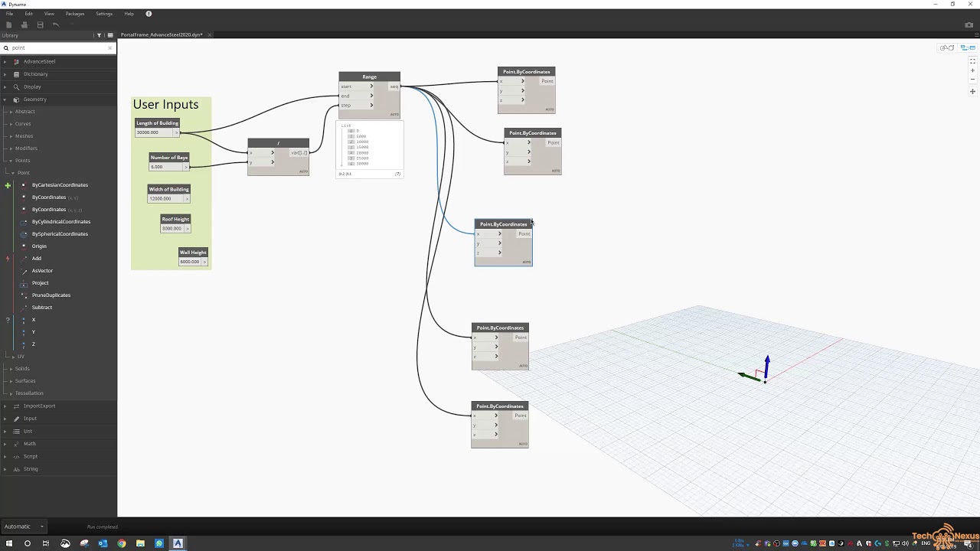Viewport: 980px width, 551px height.
Task: Activate the Pan mode icon
Action: tap(972, 91)
